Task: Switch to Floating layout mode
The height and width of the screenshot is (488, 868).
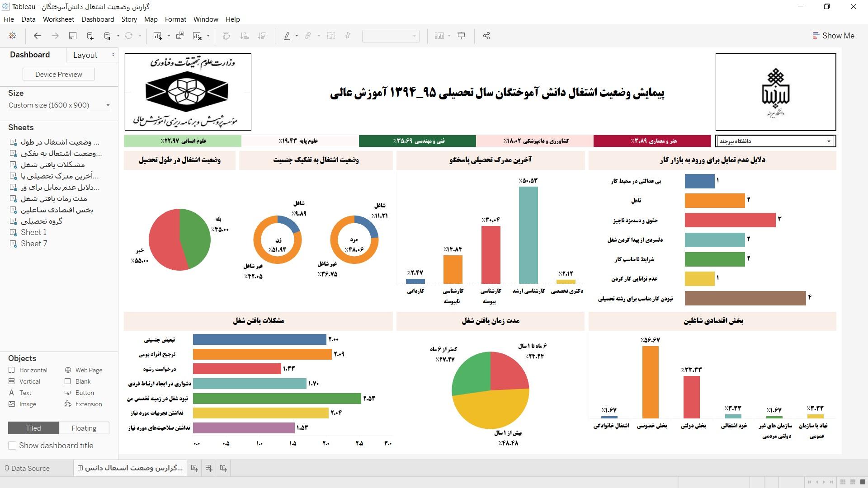Action: pos(84,428)
